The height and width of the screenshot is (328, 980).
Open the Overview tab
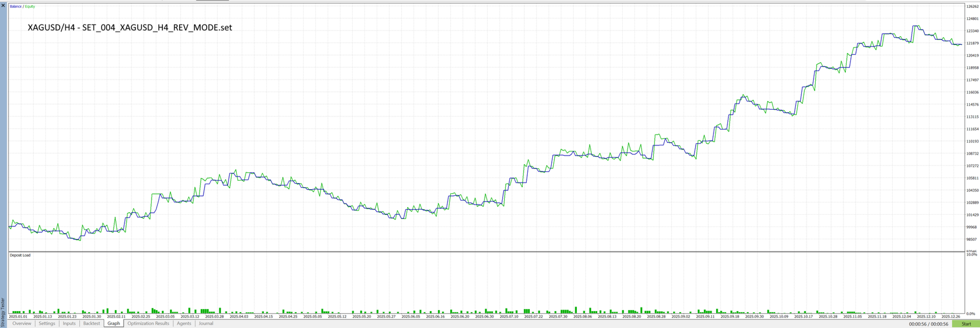pyautogui.click(x=21, y=323)
